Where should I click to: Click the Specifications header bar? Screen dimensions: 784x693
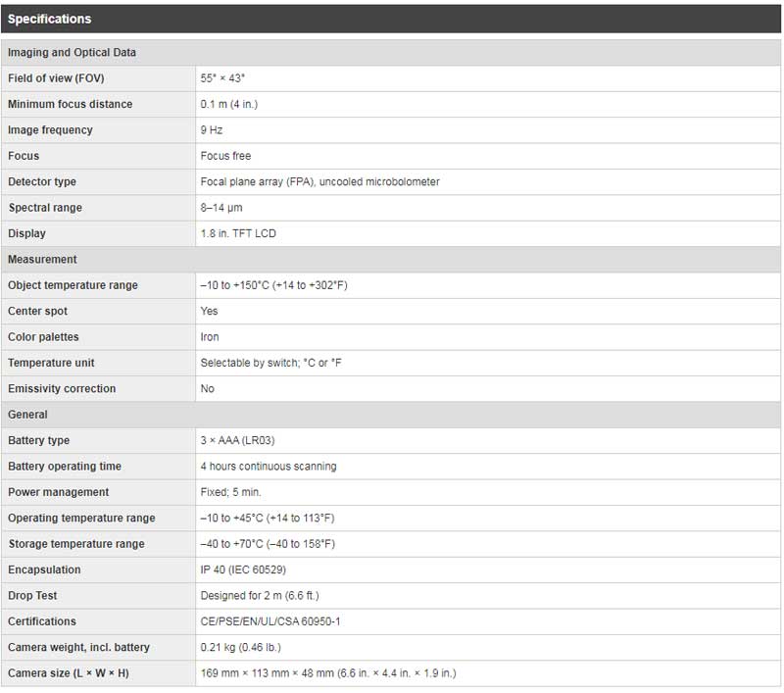(x=392, y=19)
